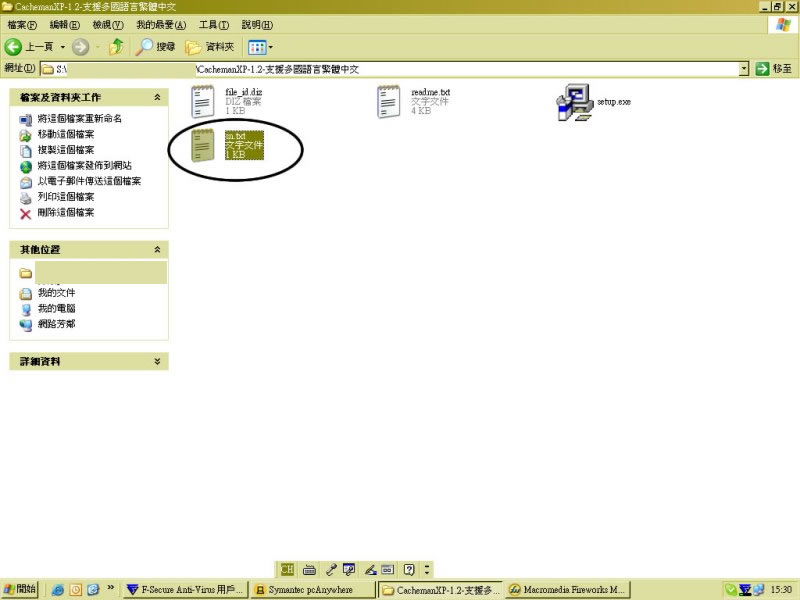Click the rename task icon
Viewport: 800px width, 600px height.
(x=26, y=120)
